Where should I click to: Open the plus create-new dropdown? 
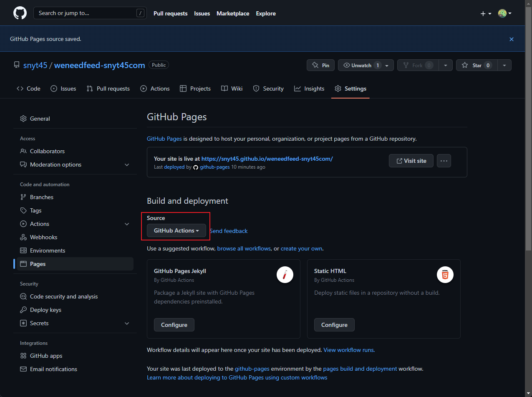(485, 13)
